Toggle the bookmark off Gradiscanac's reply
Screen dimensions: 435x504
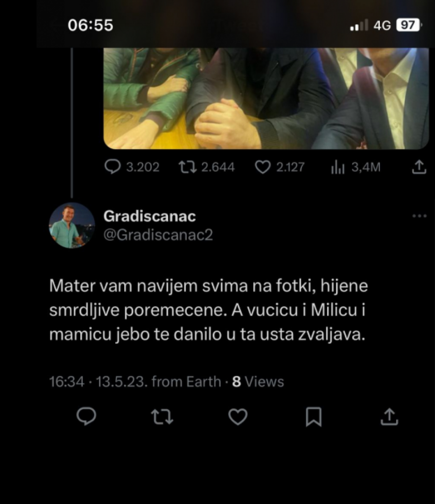click(314, 418)
